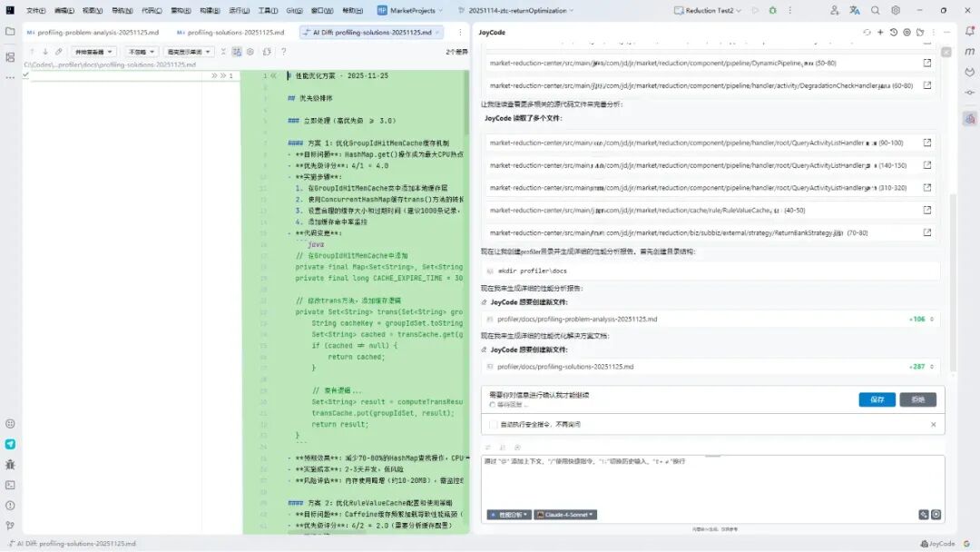Open the JoyCode chat history icon
Viewport: 980px width, 552px height.
tap(894, 32)
